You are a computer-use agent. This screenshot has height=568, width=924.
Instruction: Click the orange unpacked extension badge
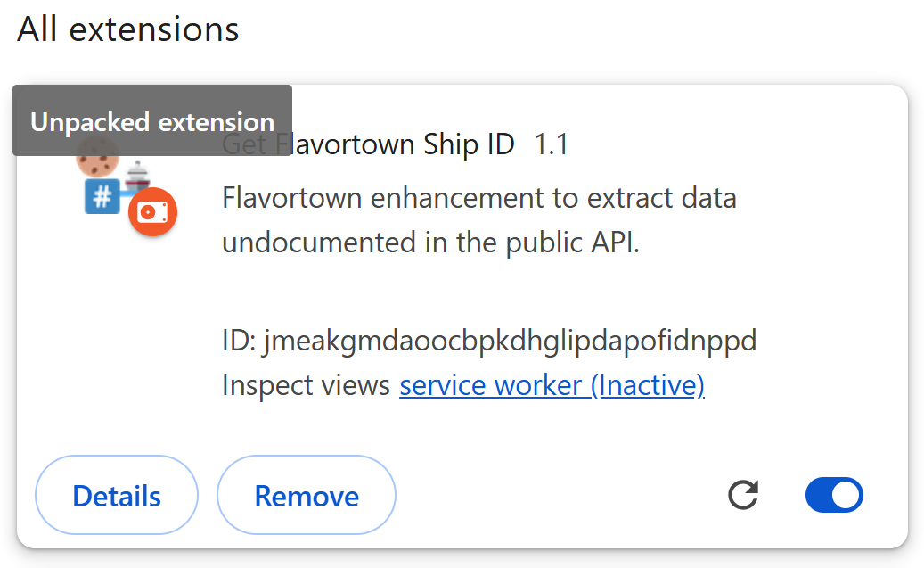[152, 212]
